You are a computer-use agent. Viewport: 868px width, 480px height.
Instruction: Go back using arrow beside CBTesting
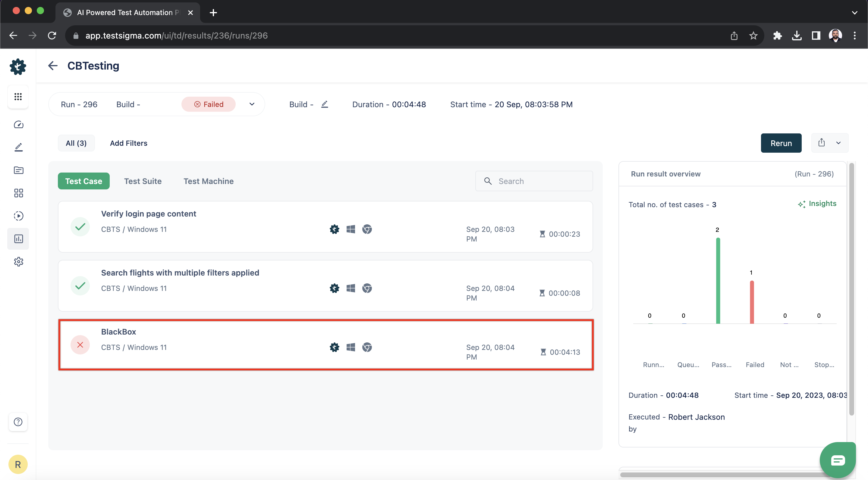[x=53, y=66]
